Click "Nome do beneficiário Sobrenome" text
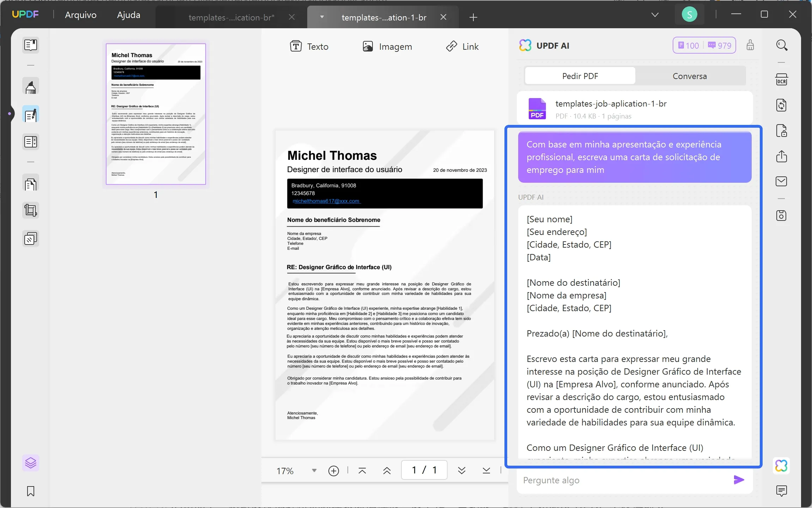Screen dimensions: 812x508 tap(333, 220)
